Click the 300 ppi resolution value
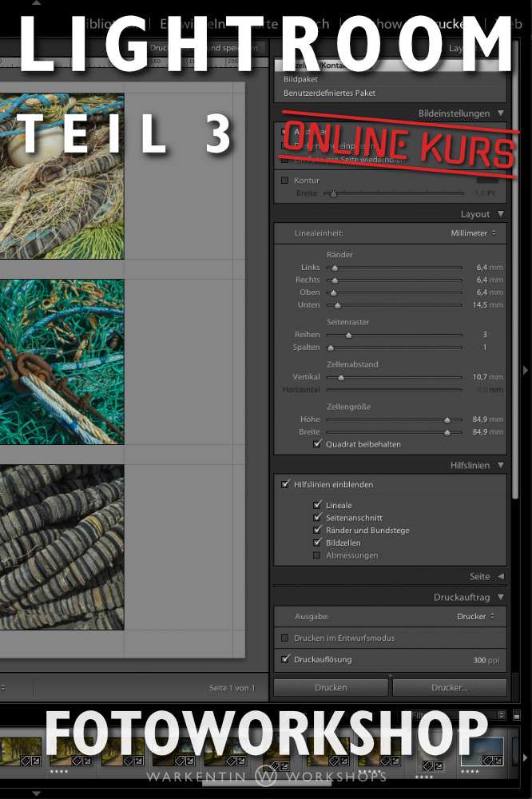Image resolution: width=532 pixels, height=799 pixels. [486, 660]
